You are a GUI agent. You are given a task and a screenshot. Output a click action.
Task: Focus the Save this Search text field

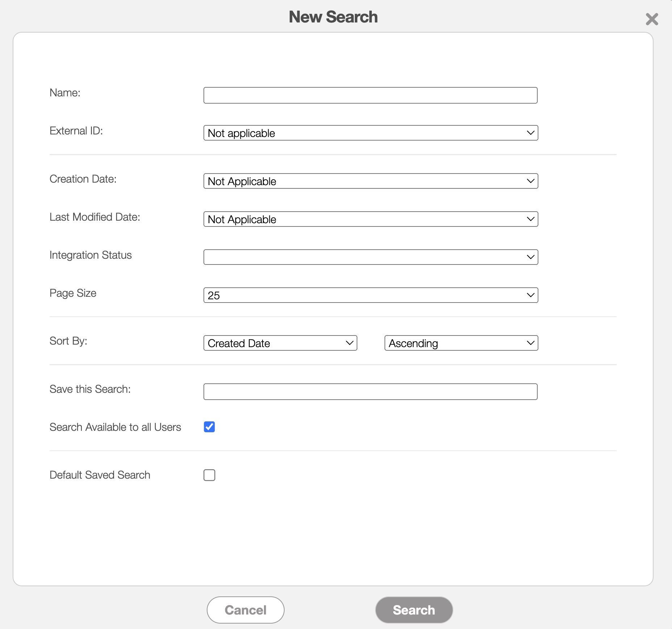pyautogui.click(x=370, y=392)
